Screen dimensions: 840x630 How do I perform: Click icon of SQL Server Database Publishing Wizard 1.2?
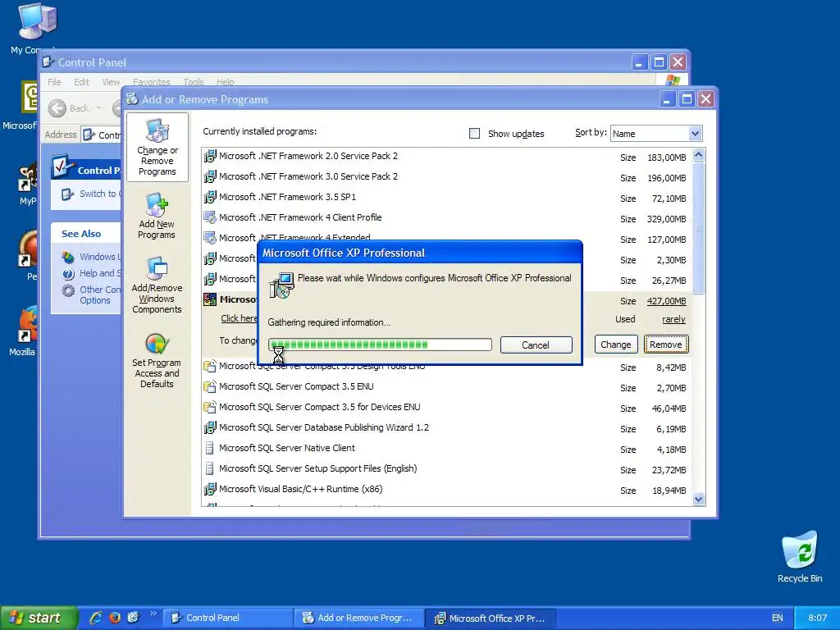point(209,427)
